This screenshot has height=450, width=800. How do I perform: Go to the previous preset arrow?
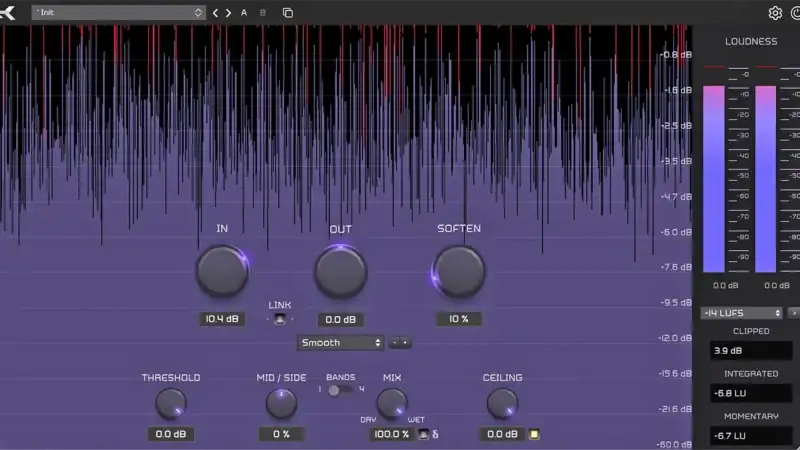(215, 13)
